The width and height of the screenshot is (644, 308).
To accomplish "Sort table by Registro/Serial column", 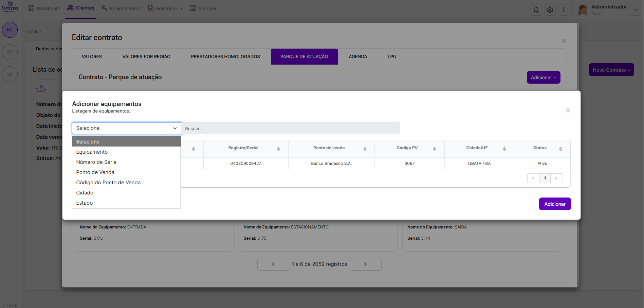I will pos(278,149).
